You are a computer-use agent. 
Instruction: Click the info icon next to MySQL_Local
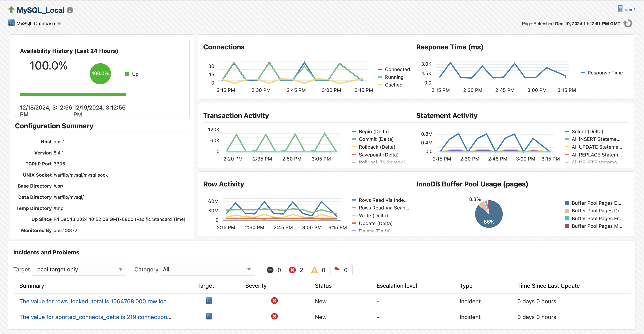pyautogui.click(x=70, y=10)
